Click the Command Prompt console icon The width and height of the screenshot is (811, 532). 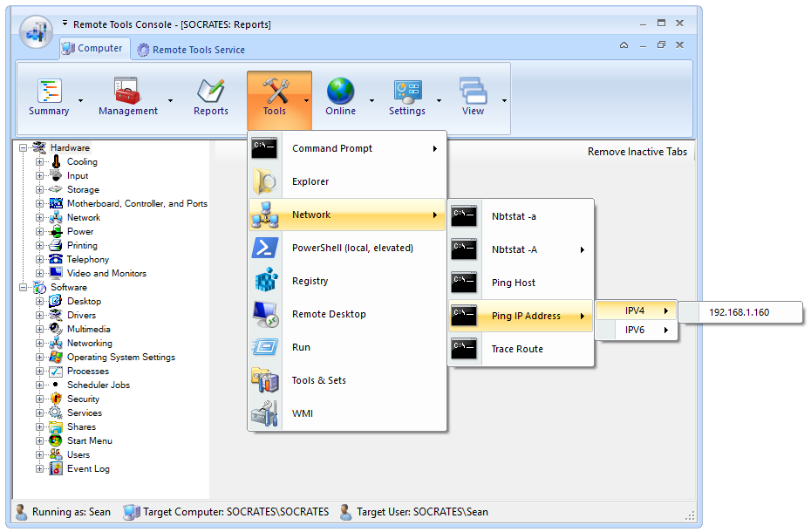tap(264, 148)
